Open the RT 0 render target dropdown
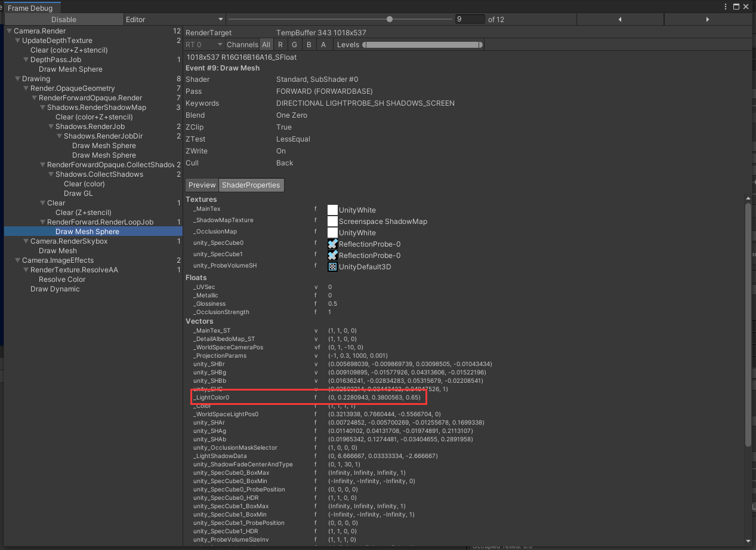The image size is (756, 550). tap(204, 45)
